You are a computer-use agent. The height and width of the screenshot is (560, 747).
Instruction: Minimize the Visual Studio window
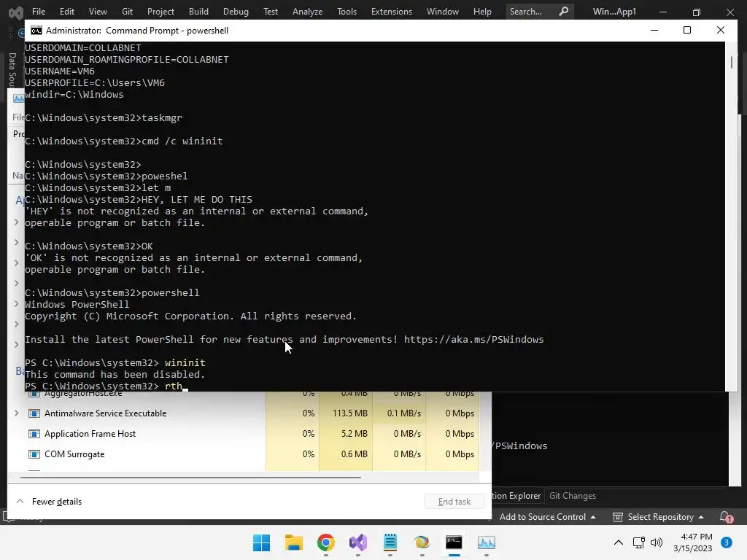coord(663,12)
